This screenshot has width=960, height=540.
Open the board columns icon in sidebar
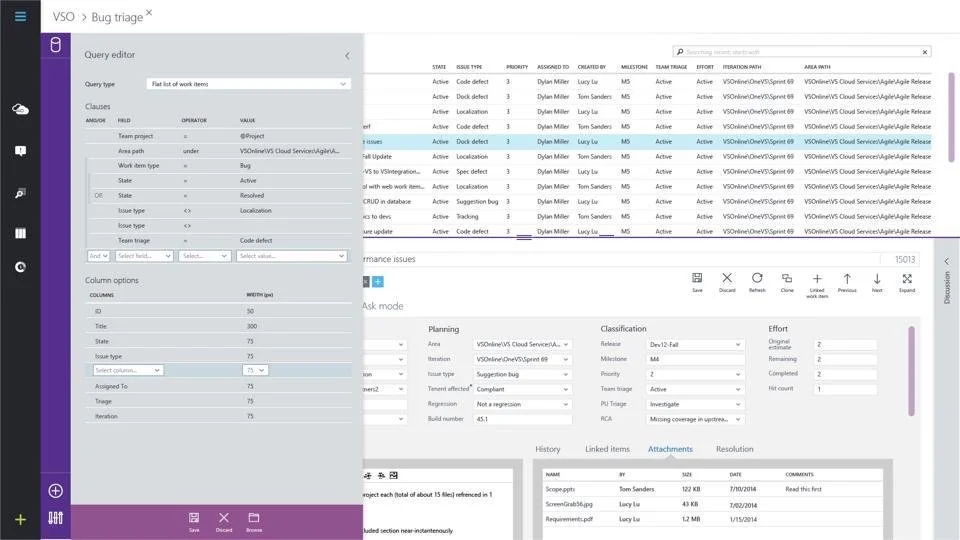pyautogui.click(x=20, y=233)
